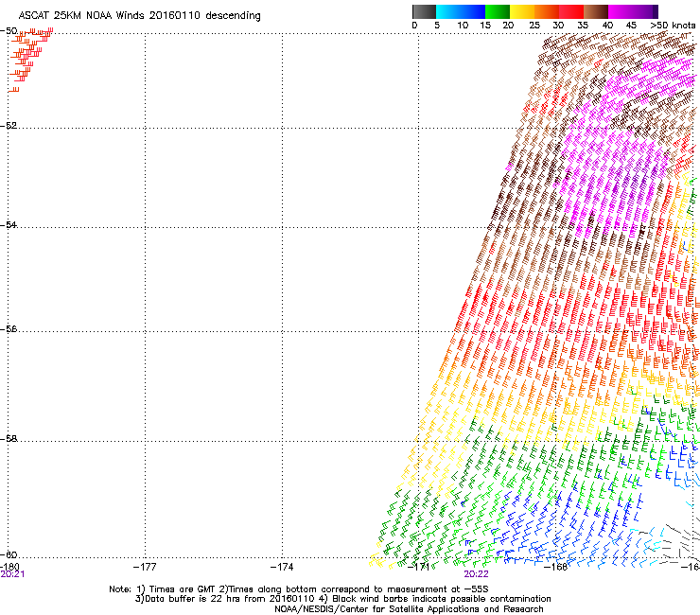Click the green 15–20 knots legend segment

click(498, 11)
